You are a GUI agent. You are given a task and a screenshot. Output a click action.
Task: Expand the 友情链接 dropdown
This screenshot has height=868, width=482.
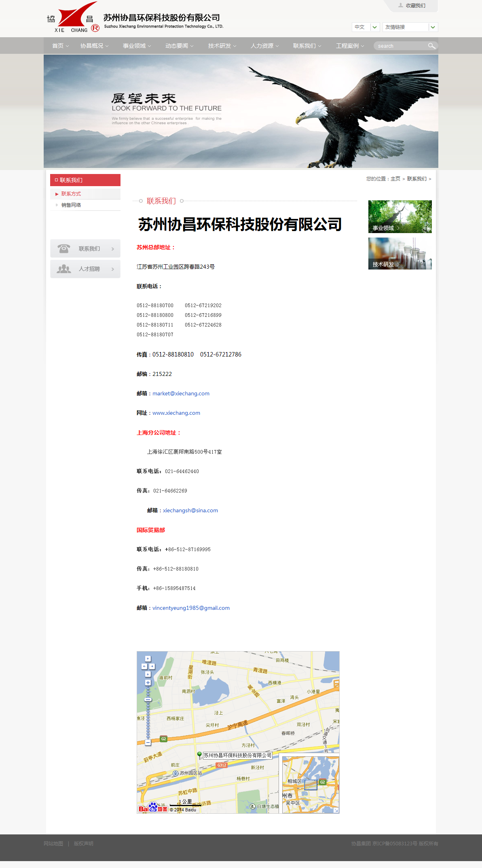point(433,27)
